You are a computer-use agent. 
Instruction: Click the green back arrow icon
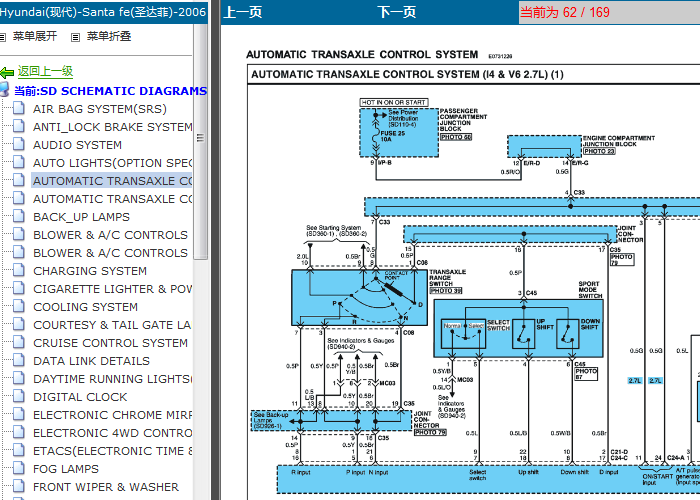(x=7, y=72)
